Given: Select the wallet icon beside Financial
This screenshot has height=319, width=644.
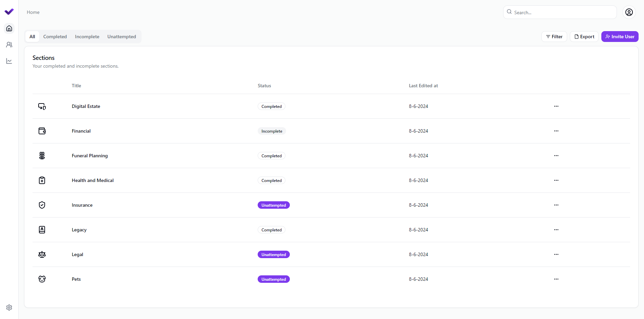Looking at the screenshot, I should click(42, 131).
